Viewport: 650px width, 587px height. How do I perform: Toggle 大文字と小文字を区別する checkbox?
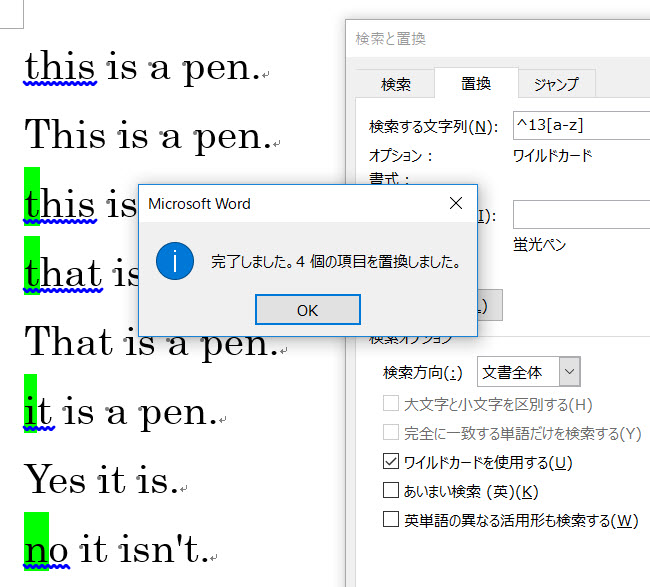point(392,404)
